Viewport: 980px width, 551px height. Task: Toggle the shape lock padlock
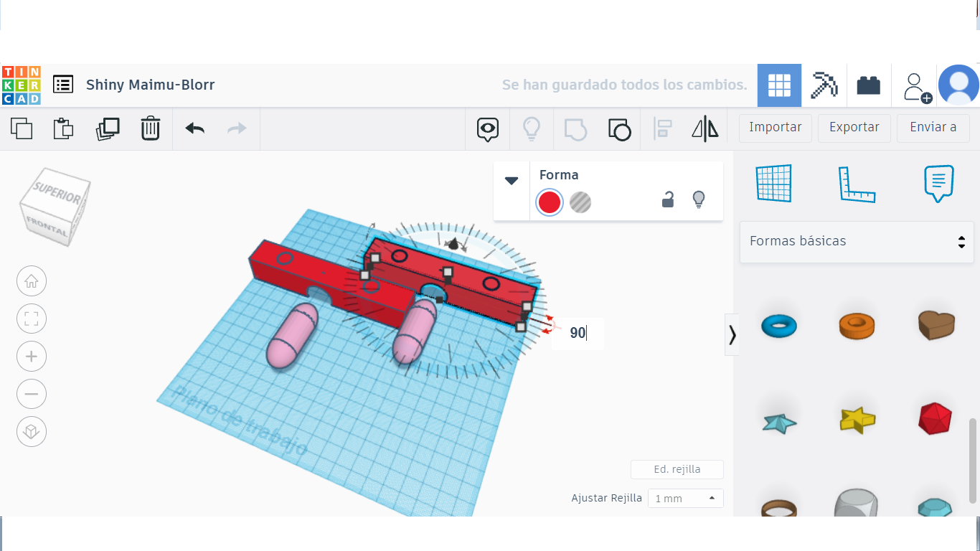point(668,199)
